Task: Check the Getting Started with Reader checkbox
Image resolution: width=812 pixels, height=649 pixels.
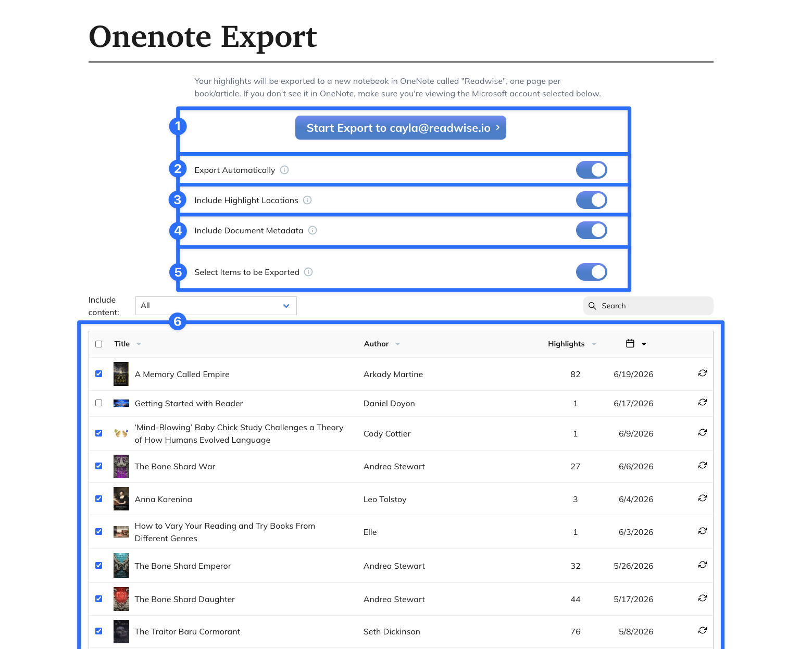Action: pyautogui.click(x=99, y=403)
